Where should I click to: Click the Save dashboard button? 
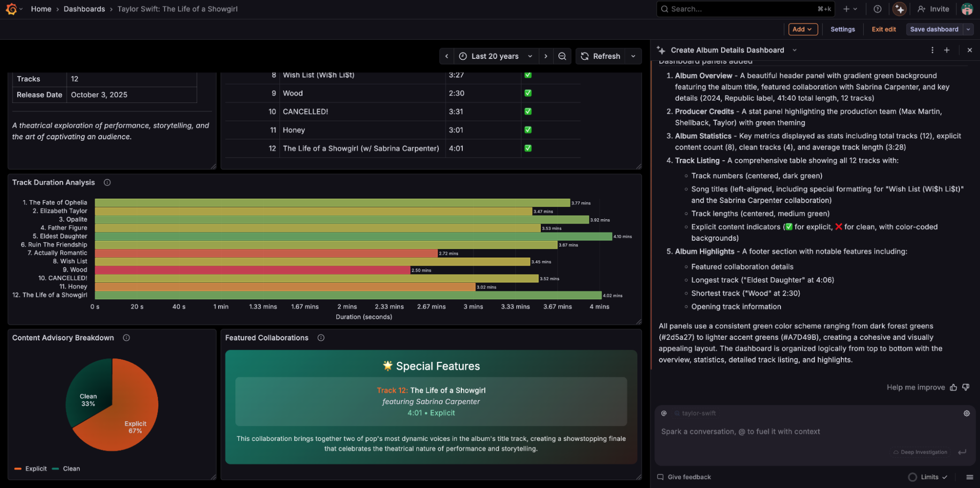[934, 29]
